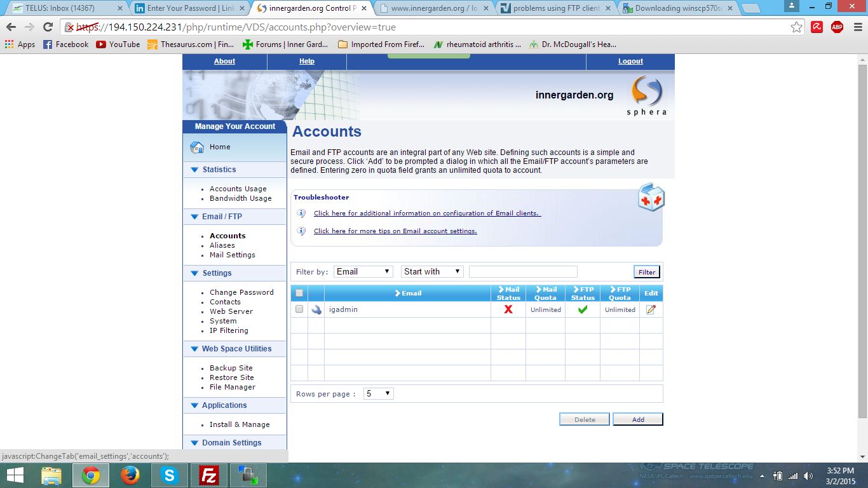Open the Adblock Plus extension icon
The width and height of the screenshot is (868, 488).
(x=837, y=27)
